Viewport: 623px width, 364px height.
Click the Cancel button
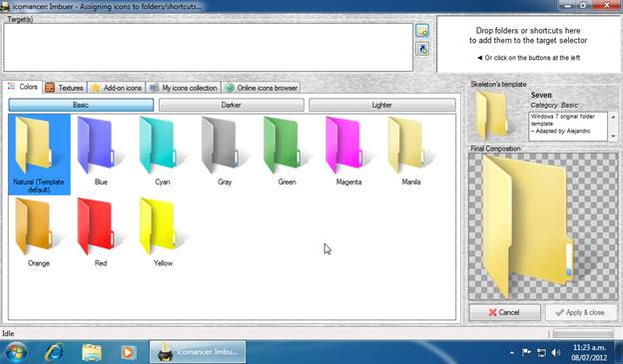(x=504, y=312)
